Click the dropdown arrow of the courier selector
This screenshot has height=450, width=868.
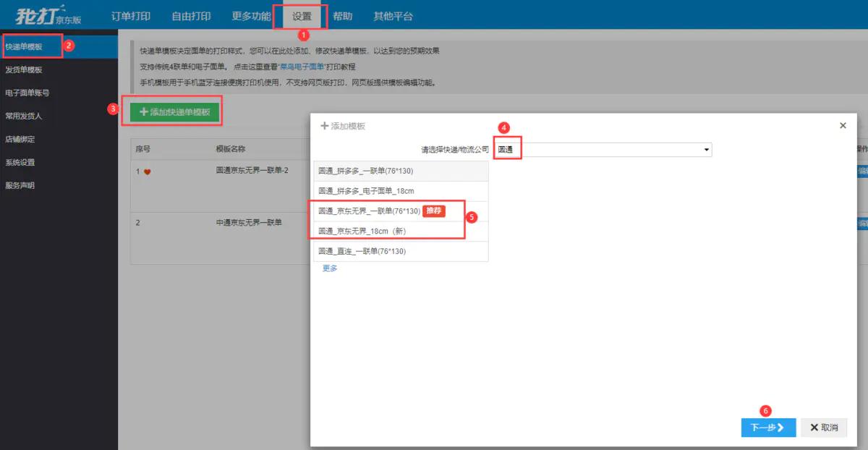pyautogui.click(x=705, y=149)
